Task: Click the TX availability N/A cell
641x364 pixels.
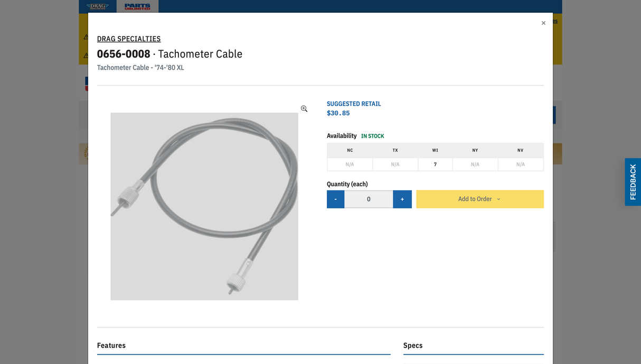Action: click(395, 165)
